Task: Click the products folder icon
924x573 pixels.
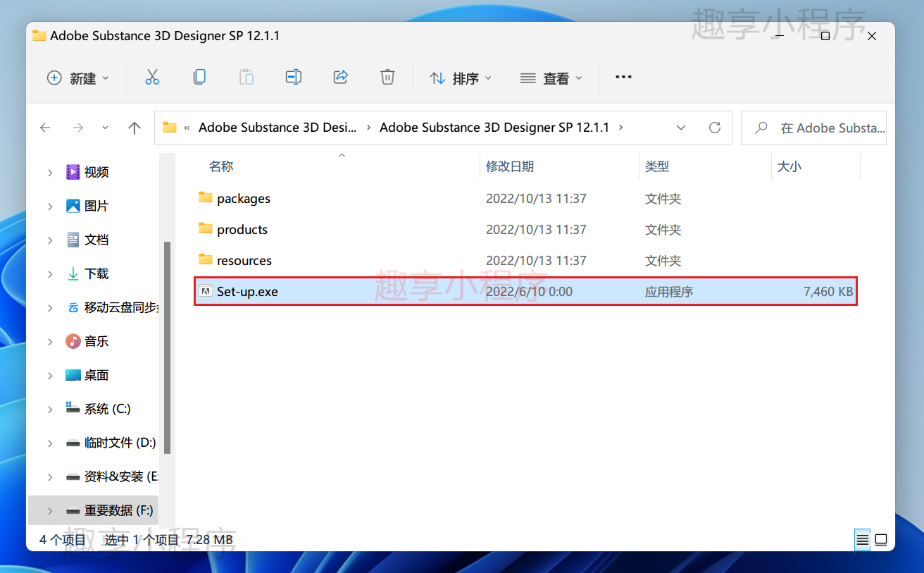Action: tap(205, 228)
